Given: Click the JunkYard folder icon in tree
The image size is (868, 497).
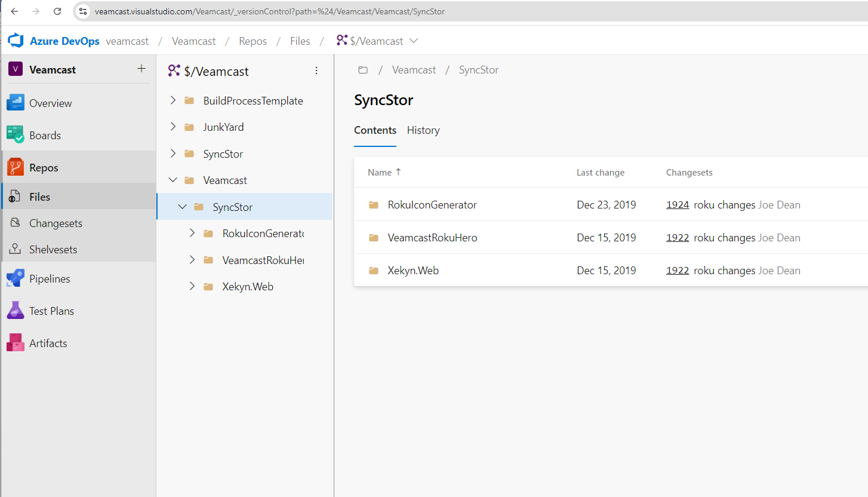Looking at the screenshot, I should click(x=189, y=127).
